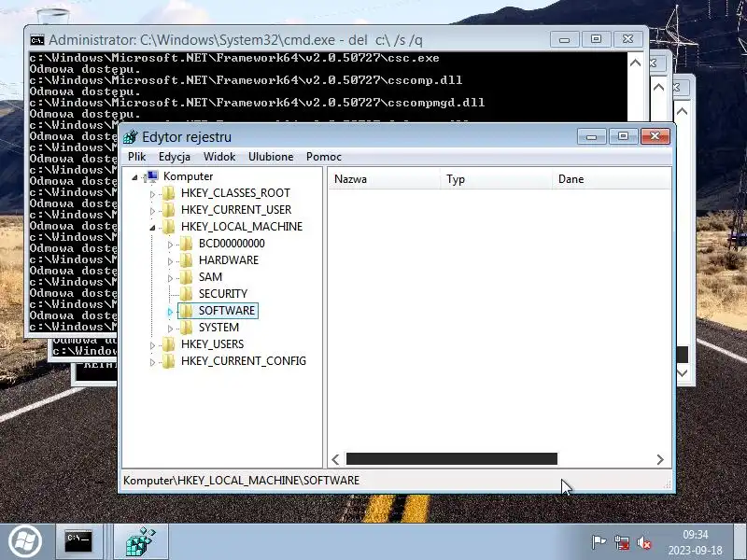Screen dimensions: 747x560
Task: Click the Dane column header
Action: (x=612, y=179)
